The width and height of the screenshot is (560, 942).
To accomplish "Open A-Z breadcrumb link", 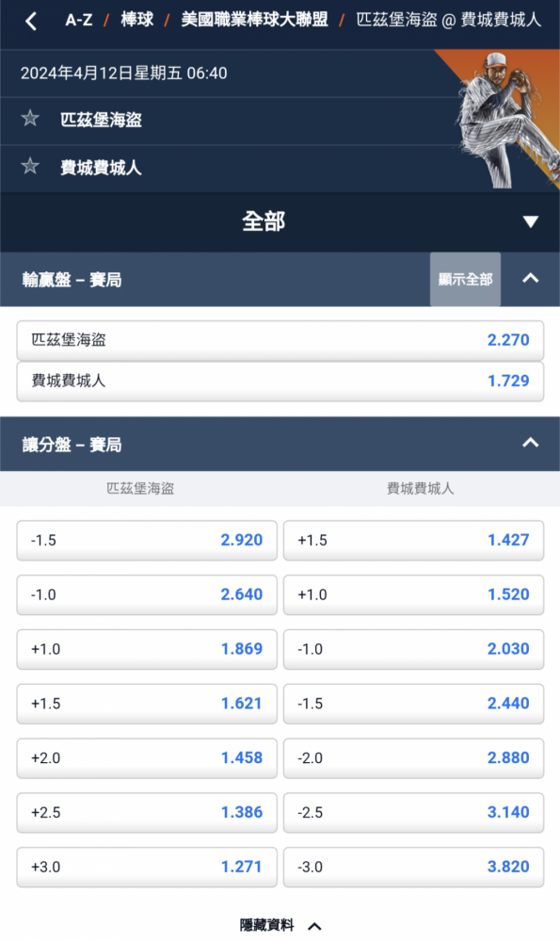I will pyautogui.click(x=79, y=21).
